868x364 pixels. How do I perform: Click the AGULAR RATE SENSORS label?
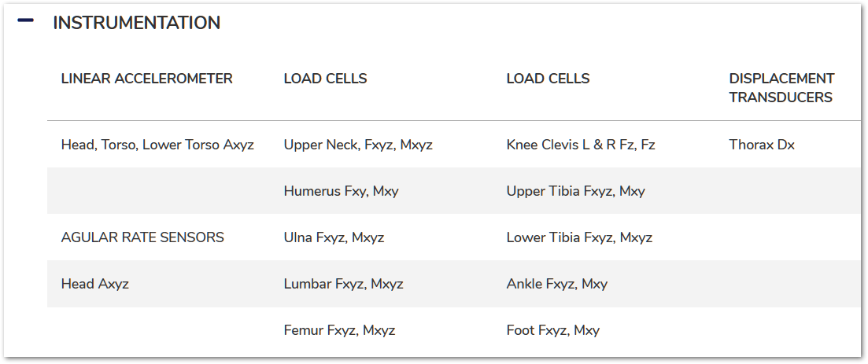click(142, 237)
